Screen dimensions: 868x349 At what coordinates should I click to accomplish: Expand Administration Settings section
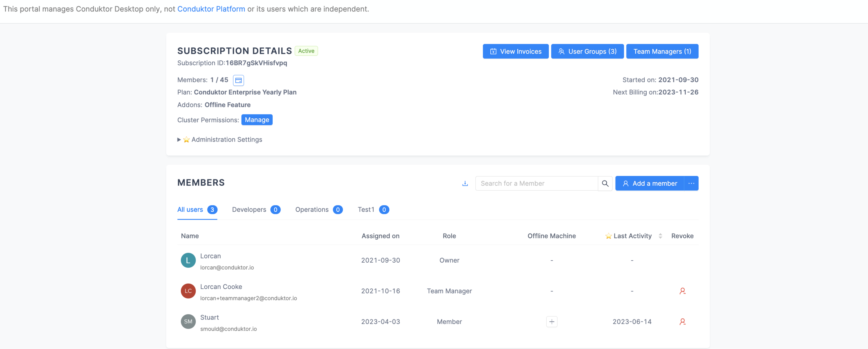(x=220, y=139)
